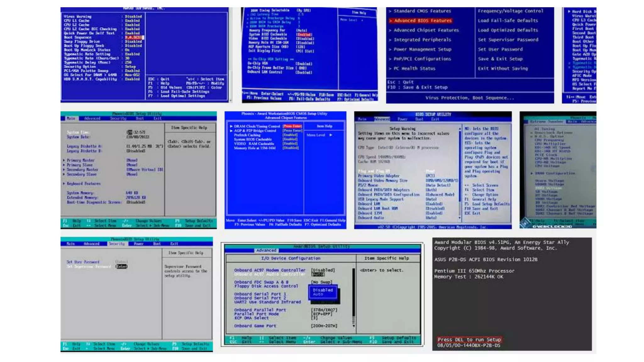Click the arrow next to Power Management Setup

coord(390,49)
